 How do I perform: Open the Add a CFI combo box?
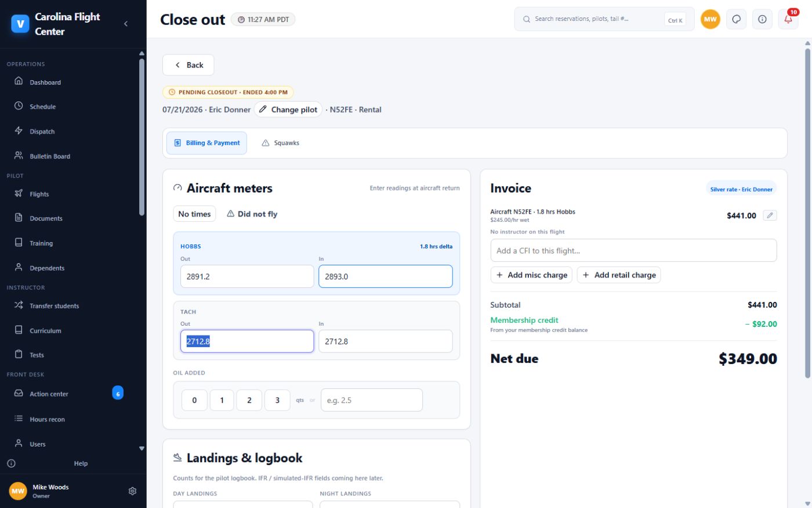tap(633, 250)
